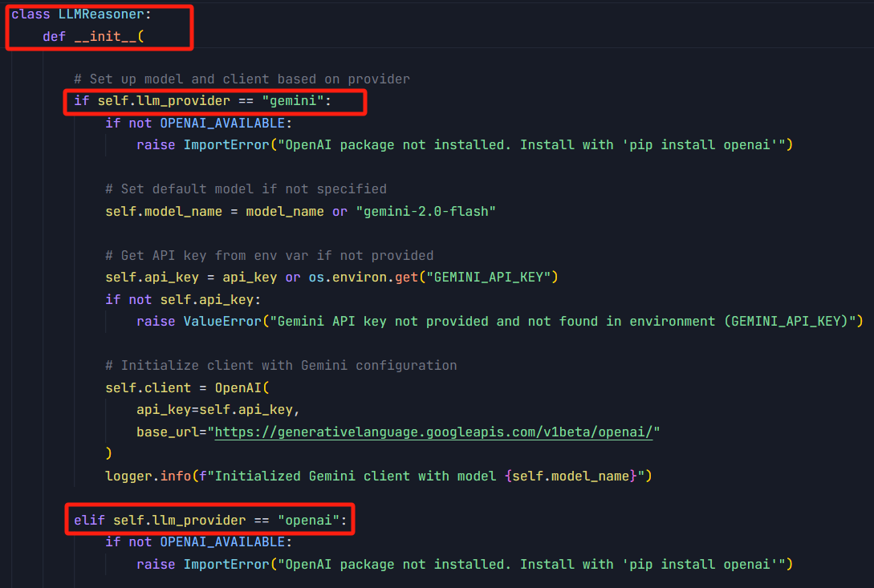Click the if self.llm_provider == "gemini" line
This screenshot has width=874, height=588.
[202, 101]
